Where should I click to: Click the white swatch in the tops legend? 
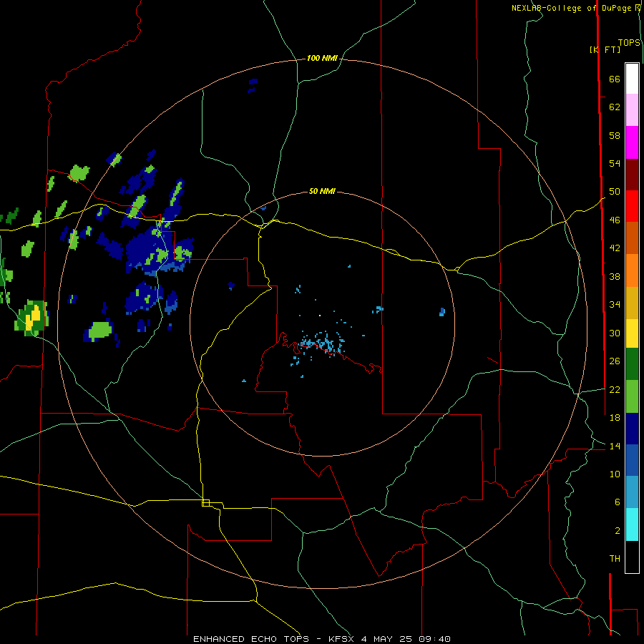coord(632,79)
